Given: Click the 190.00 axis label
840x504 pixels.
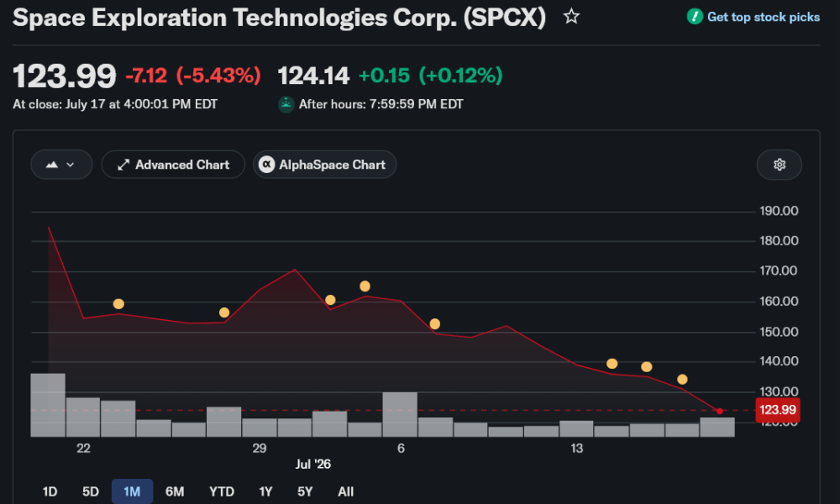Looking at the screenshot, I should pyautogui.click(x=779, y=211).
